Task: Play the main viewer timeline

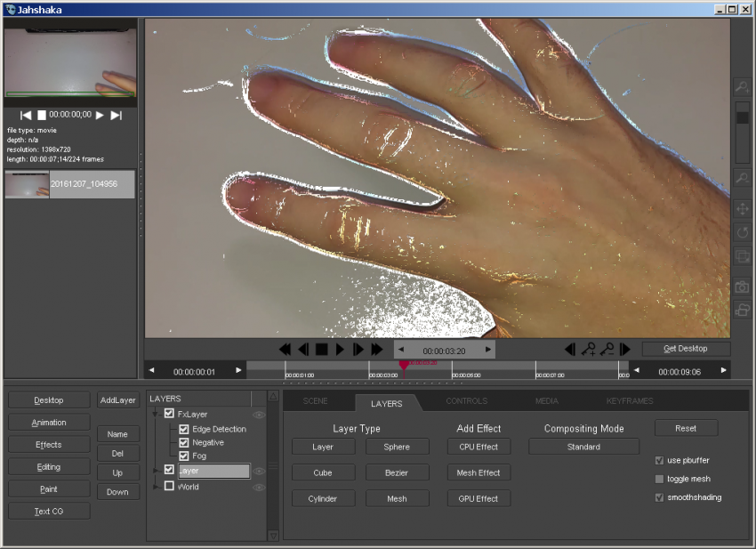Action: (340, 349)
